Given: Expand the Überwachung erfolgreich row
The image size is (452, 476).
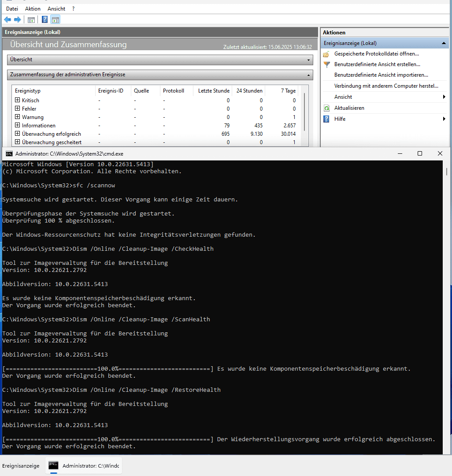Looking at the screenshot, I should 17,134.
